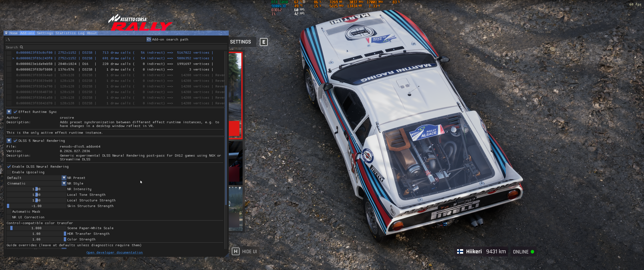644x270 pixels.
Task: Switch to the Settings tab
Action: click(45, 33)
